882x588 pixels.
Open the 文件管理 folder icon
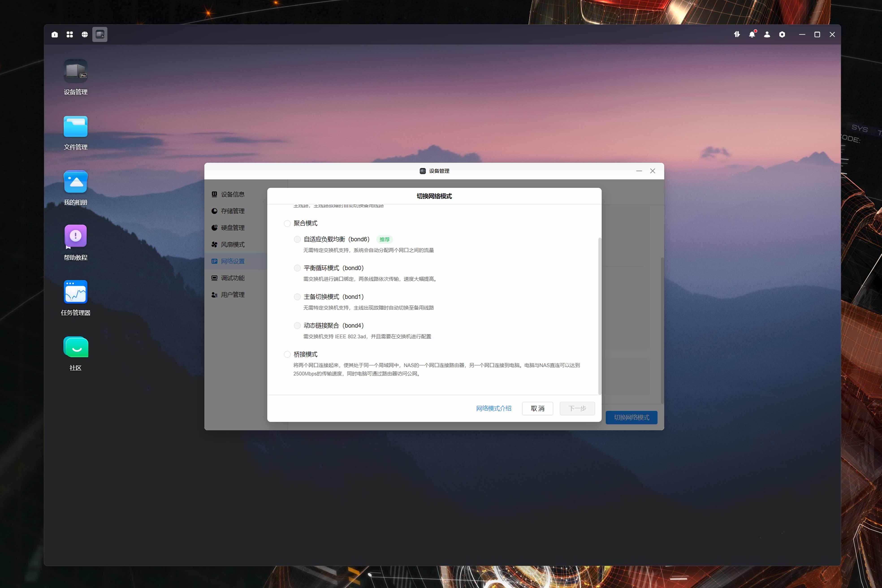click(x=75, y=127)
